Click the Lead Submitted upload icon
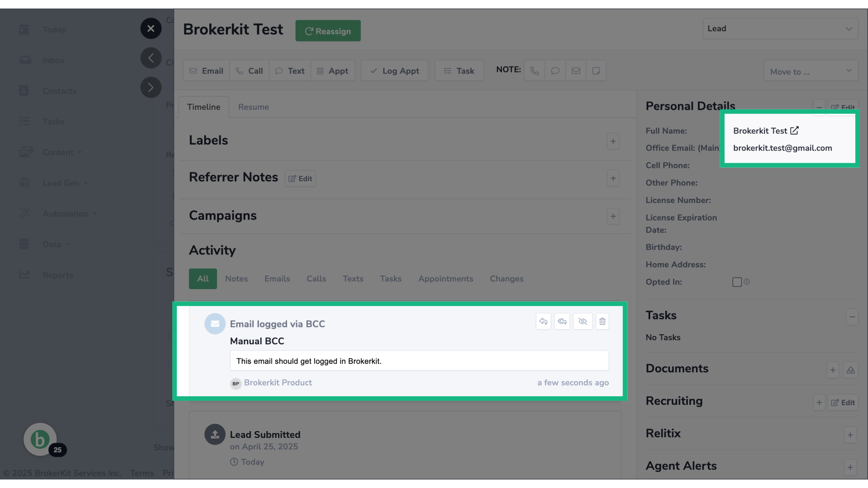Image resolution: width=868 pixels, height=488 pixels. pos(215,434)
